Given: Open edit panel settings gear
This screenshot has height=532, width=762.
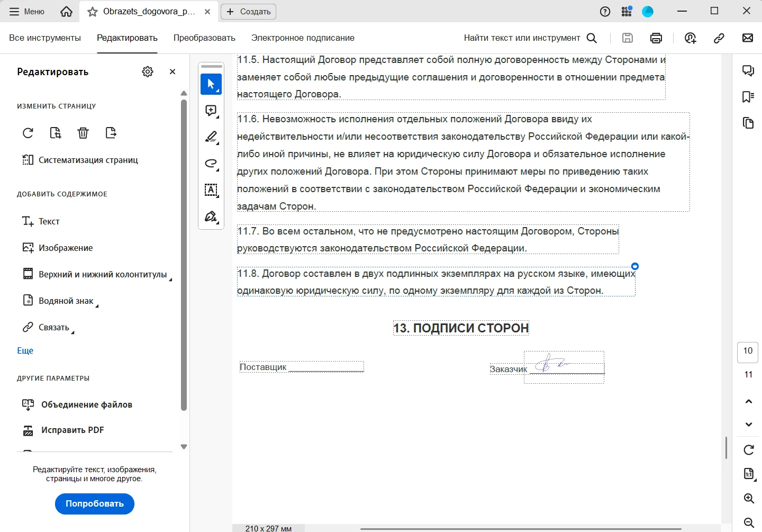Looking at the screenshot, I should 148,72.
